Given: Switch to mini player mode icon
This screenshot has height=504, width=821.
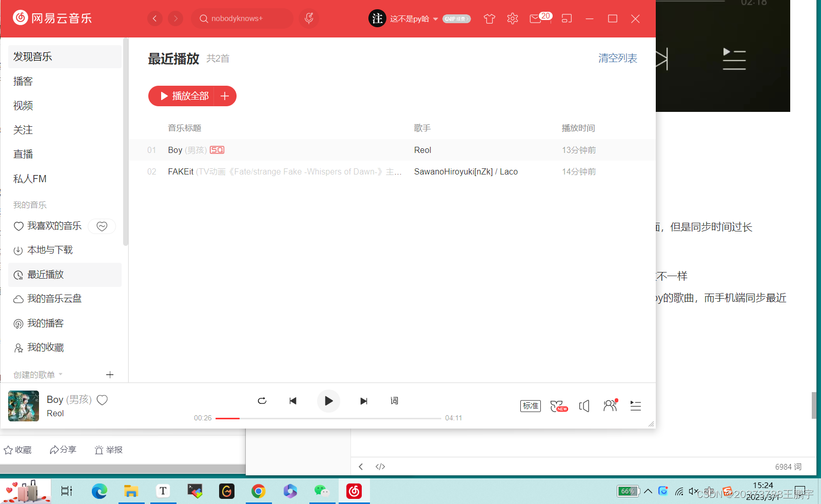Looking at the screenshot, I should coord(566,18).
